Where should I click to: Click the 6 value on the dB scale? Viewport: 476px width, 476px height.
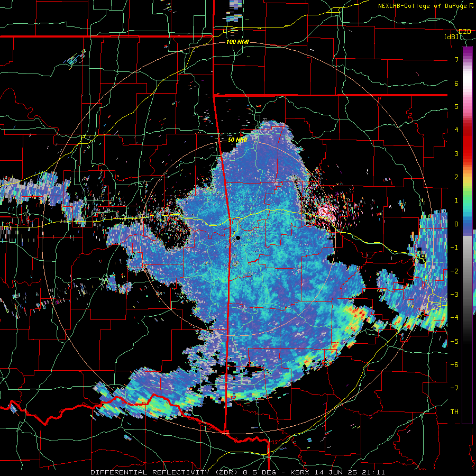click(456, 83)
